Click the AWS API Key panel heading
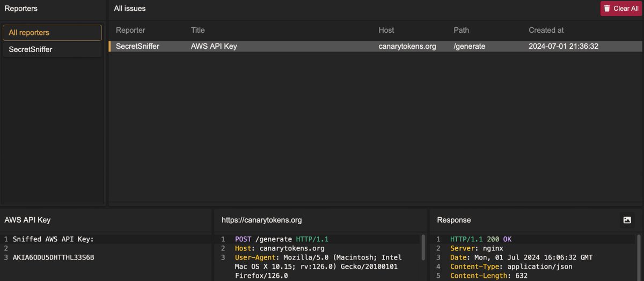This screenshot has height=281, width=644. coord(27,220)
